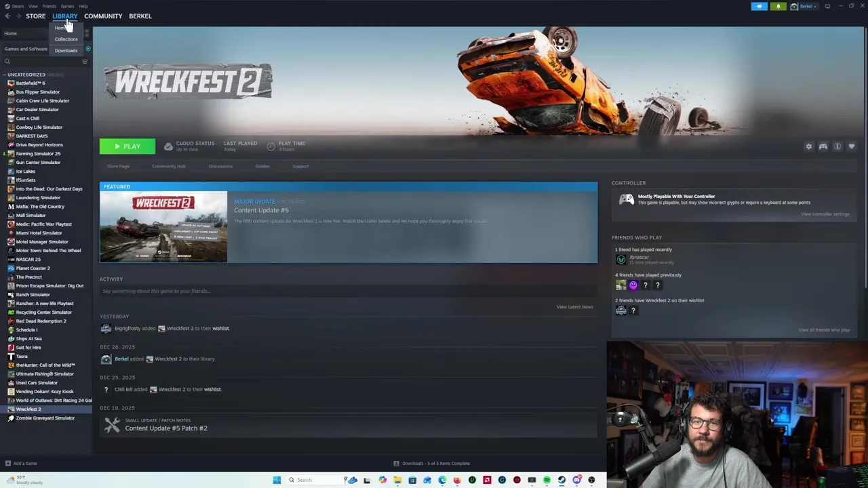Open the Help menu
Viewport: 868px width, 488px height.
point(83,6)
